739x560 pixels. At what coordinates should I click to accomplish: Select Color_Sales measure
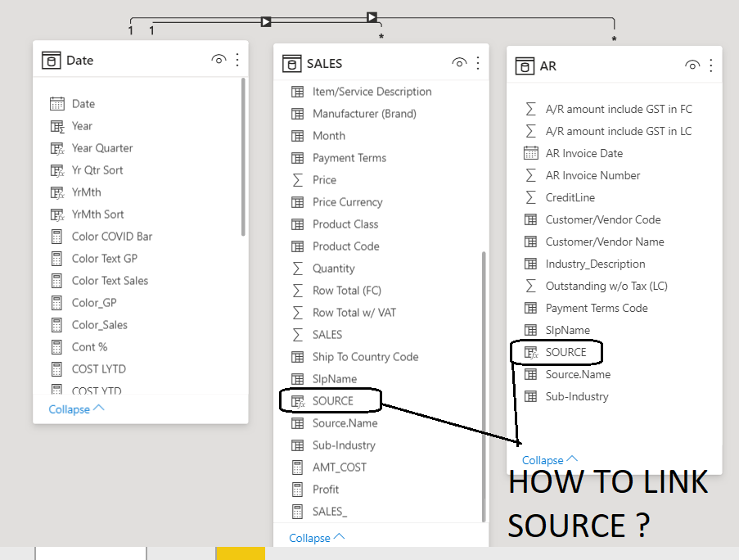[x=100, y=325]
